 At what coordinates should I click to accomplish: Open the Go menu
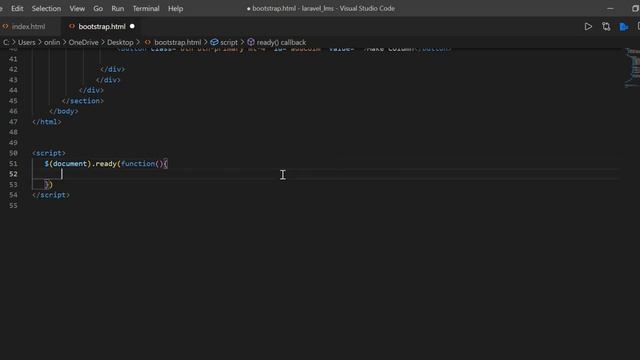98,9
